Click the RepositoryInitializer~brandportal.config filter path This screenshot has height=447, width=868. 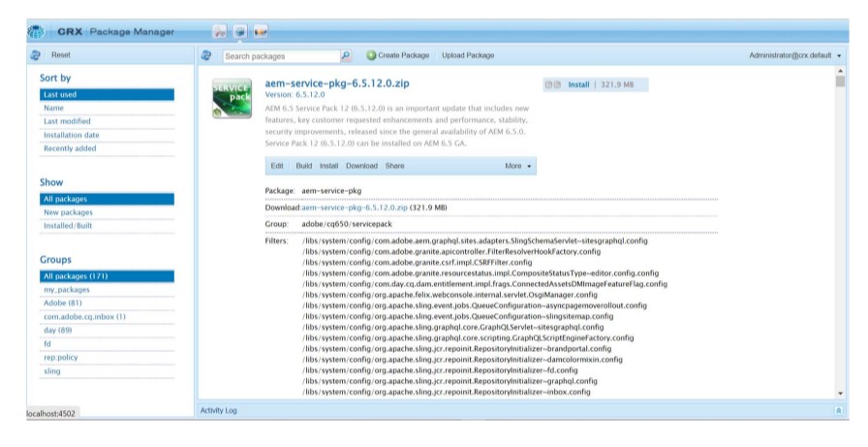pyautogui.click(x=456, y=349)
